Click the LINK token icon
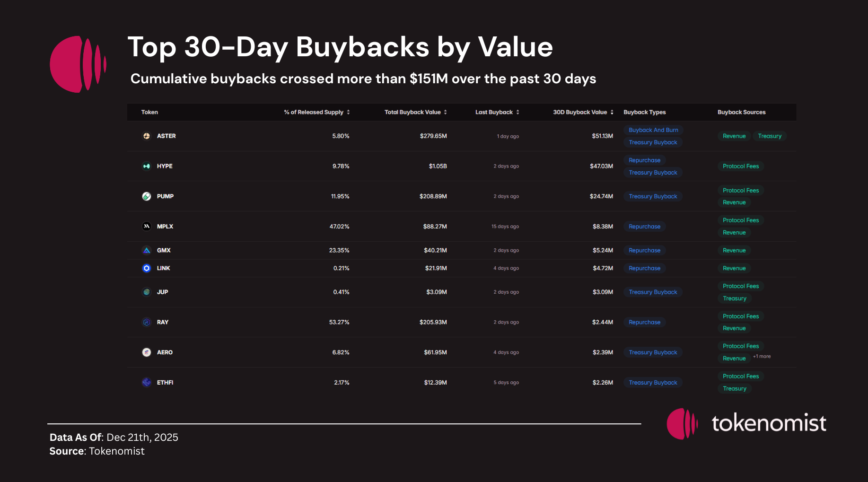The height and width of the screenshot is (482, 868). tap(147, 268)
